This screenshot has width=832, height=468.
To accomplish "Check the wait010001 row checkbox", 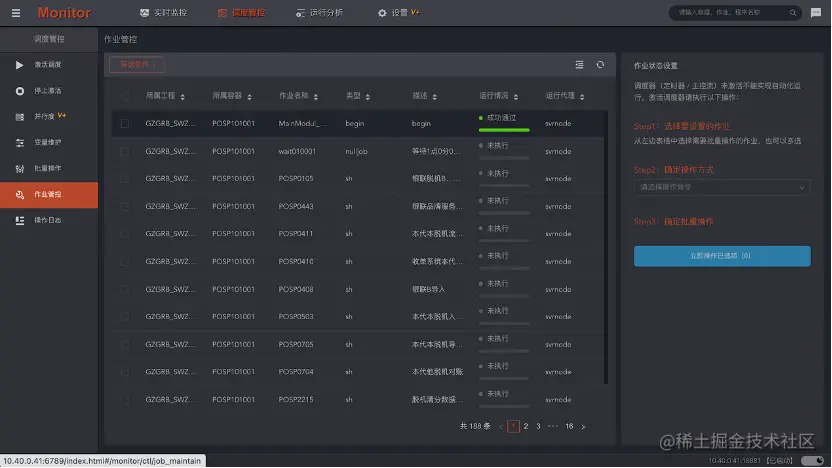I will coord(125,151).
